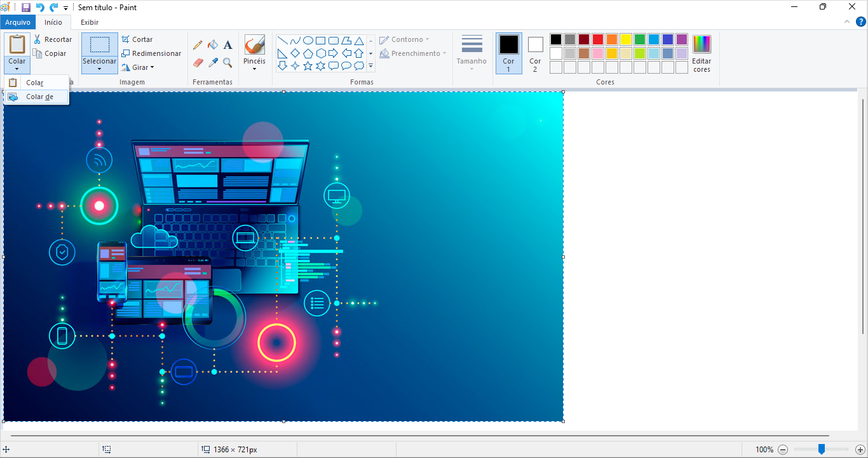Undo with the quick access arrow

click(x=40, y=8)
